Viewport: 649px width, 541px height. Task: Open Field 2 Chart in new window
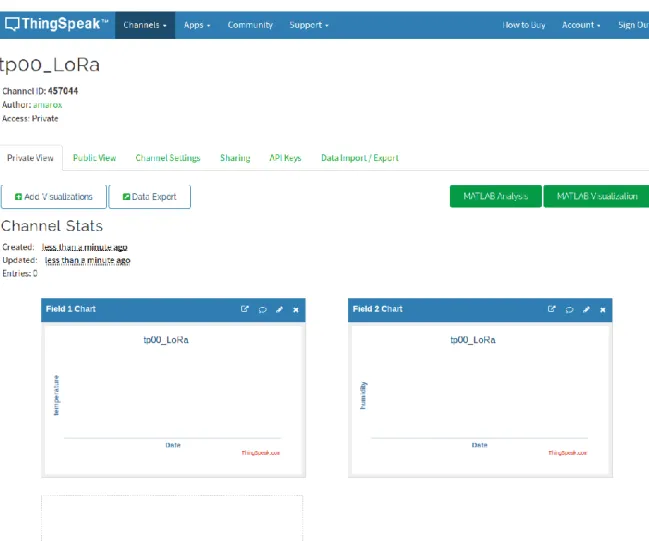click(x=551, y=309)
